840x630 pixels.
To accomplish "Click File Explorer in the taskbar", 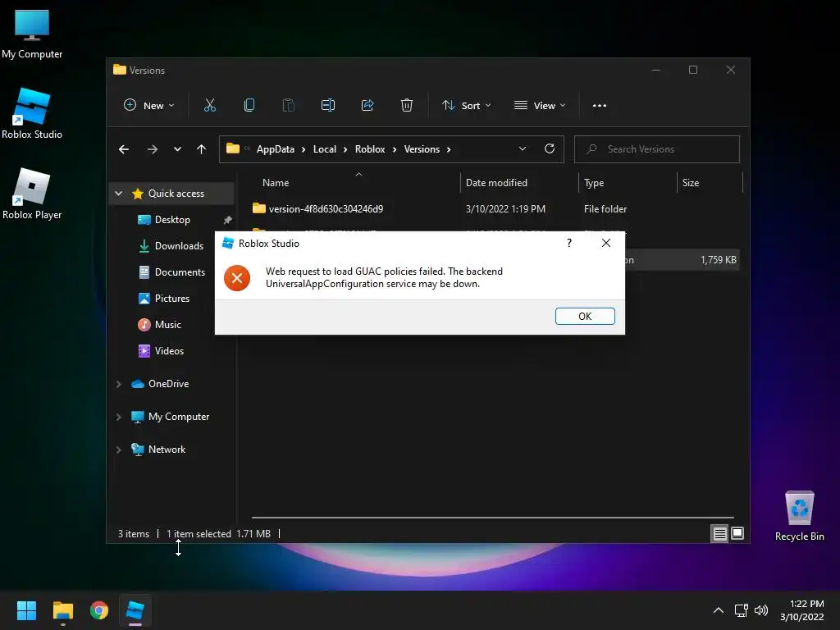I will click(x=62, y=610).
